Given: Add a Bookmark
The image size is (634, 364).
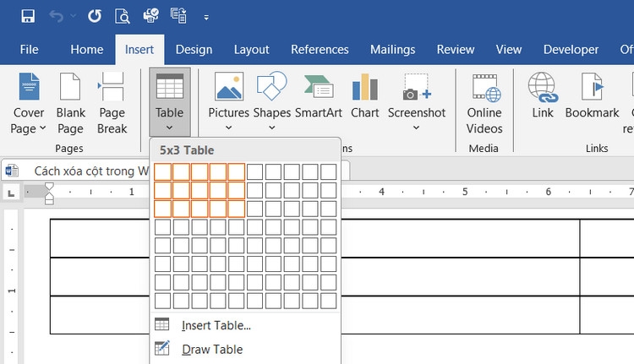Looking at the screenshot, I should coord(592,96).
